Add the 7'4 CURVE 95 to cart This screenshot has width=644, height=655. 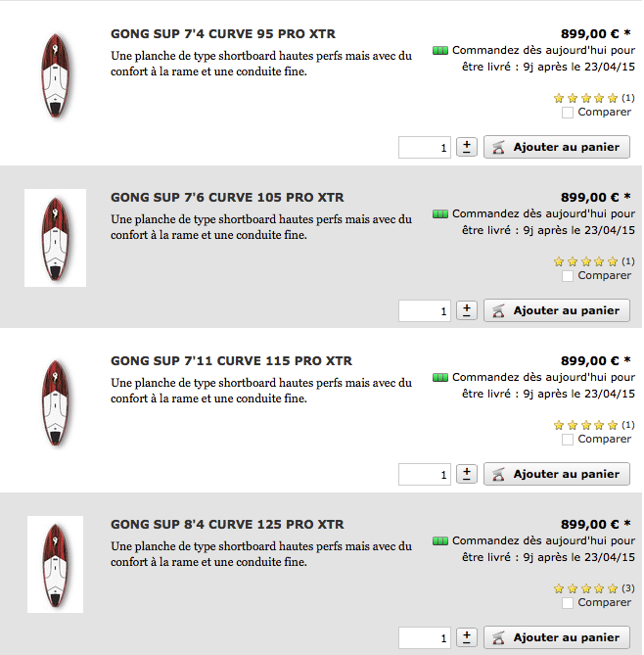[557, 147]
